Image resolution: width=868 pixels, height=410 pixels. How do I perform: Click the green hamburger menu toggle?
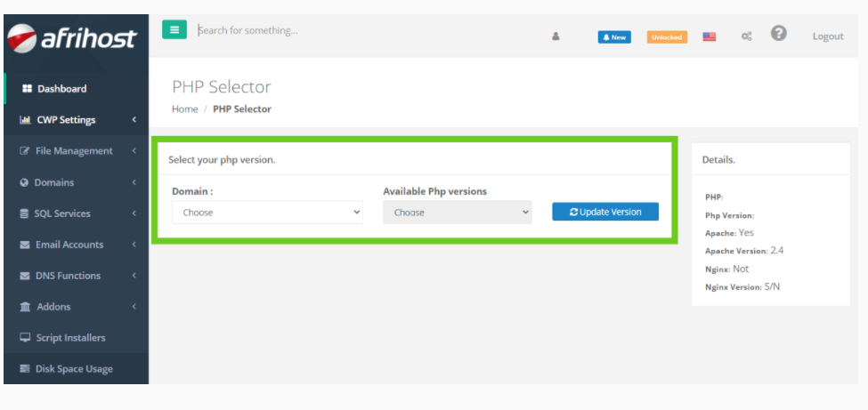174,30
